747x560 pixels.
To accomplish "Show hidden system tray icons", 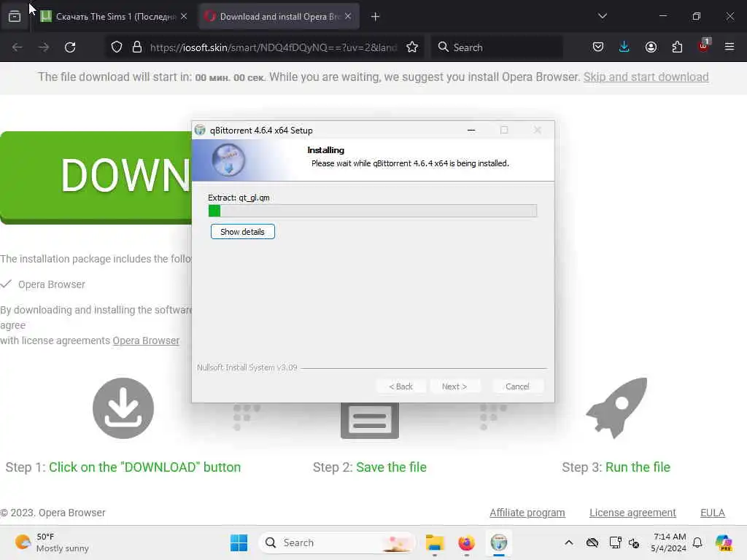I will tap(568, 542).
